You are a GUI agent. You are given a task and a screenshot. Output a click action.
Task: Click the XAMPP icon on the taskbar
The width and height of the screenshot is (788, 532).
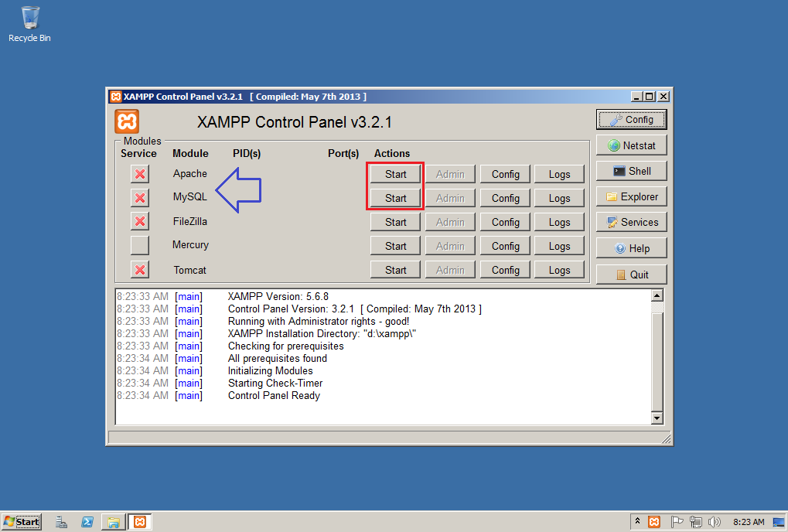point(139,522)
